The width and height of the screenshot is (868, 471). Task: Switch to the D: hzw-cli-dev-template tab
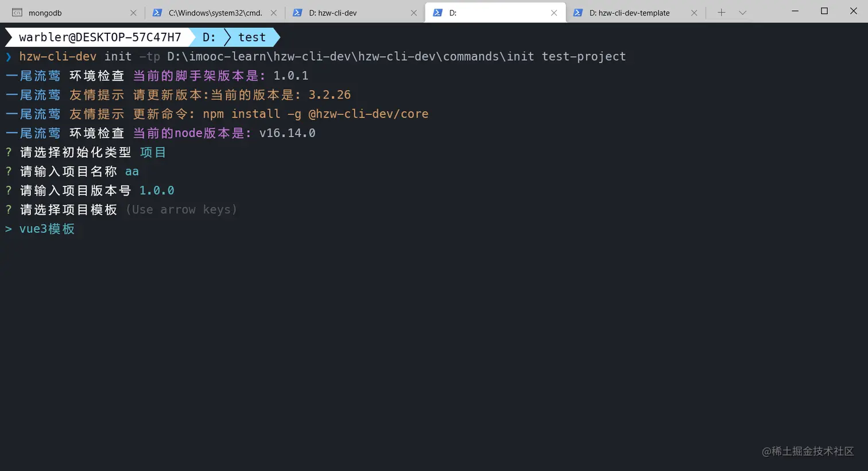point(631,13)
